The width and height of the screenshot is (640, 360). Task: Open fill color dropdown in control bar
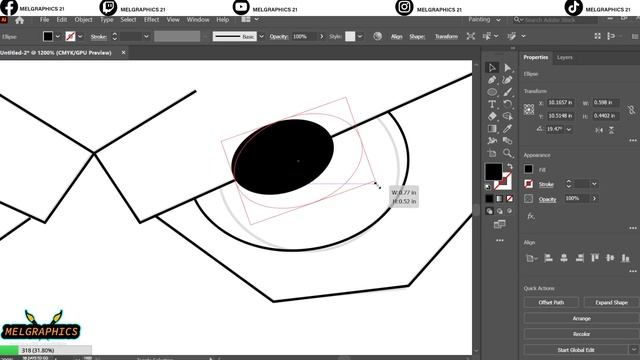[x=58, y=36]
